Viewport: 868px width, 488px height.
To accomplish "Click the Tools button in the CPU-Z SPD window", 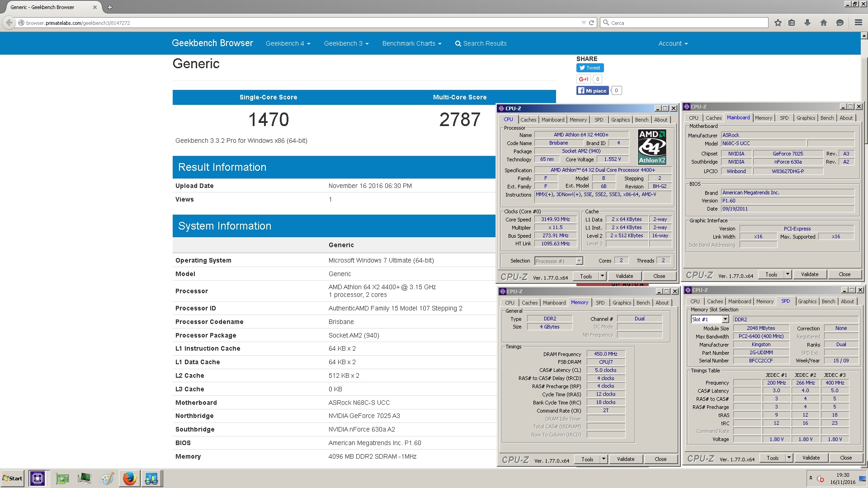I will click(x=773, y=458).
